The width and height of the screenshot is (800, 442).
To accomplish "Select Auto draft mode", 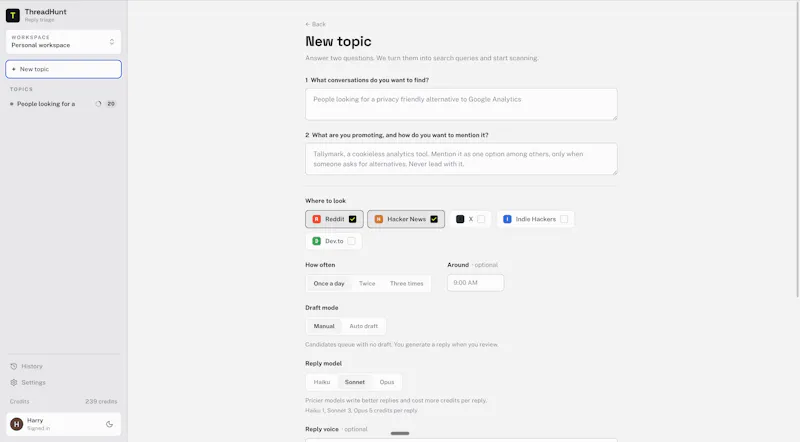I will click(364, 326).
